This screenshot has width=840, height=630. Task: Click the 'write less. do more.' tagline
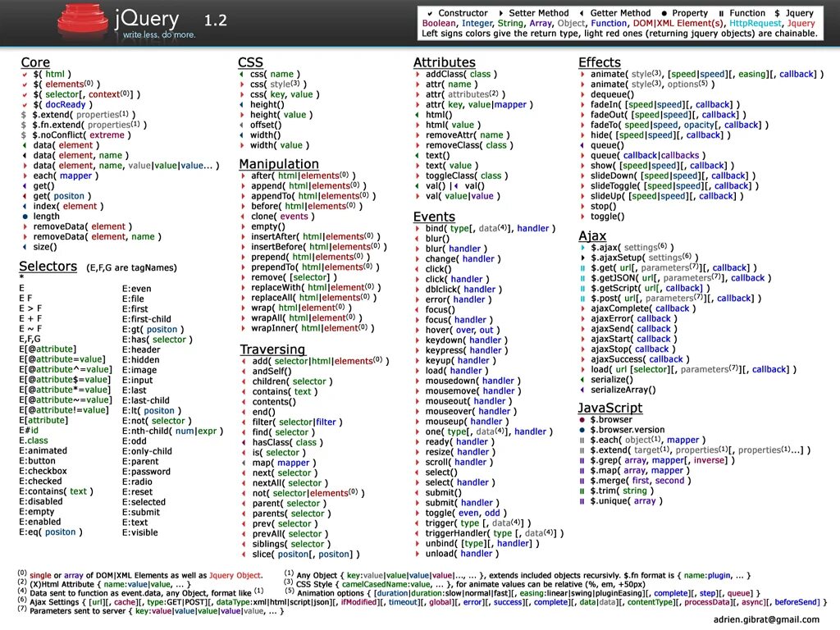pyautogui.click(x=159, y=34)
